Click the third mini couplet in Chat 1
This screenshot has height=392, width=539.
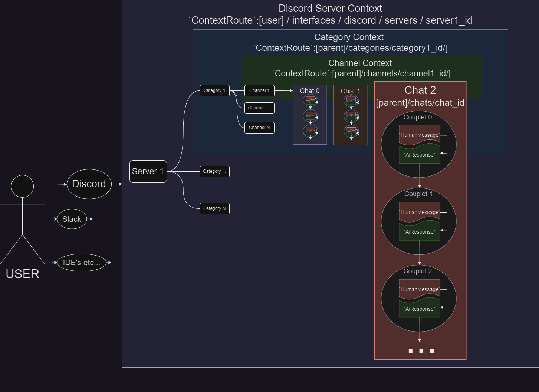pos(351,131)
